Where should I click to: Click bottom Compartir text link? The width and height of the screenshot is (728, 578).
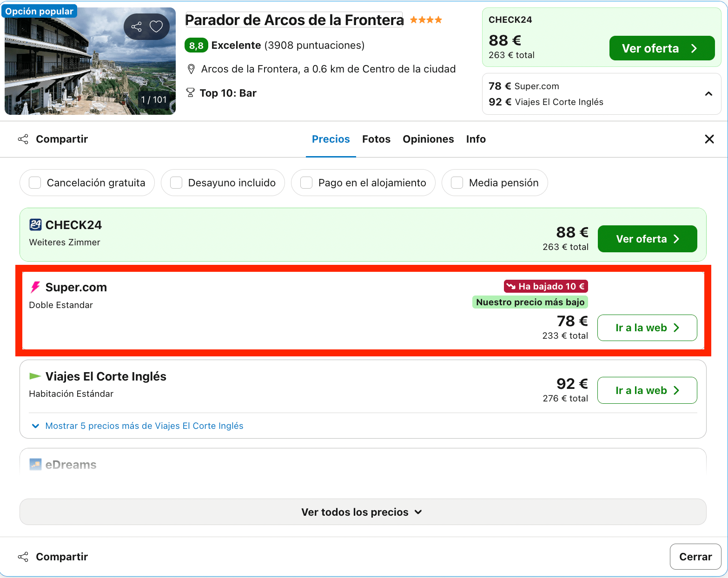62,557
